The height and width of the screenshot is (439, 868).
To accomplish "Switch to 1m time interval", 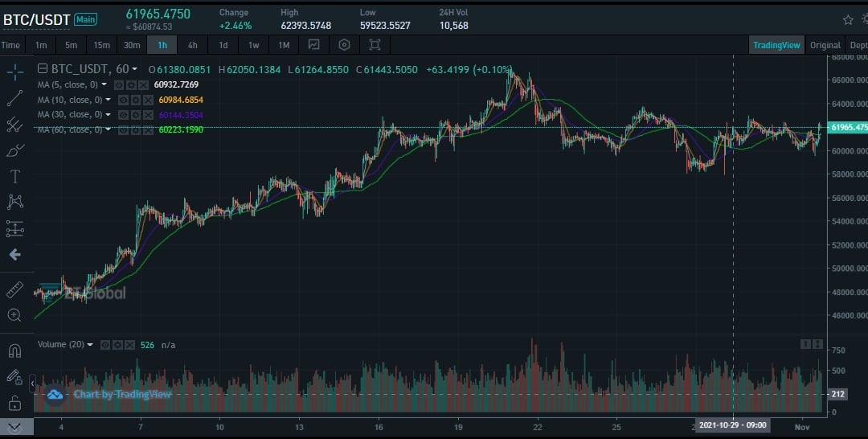I will [x=41, y=45].
